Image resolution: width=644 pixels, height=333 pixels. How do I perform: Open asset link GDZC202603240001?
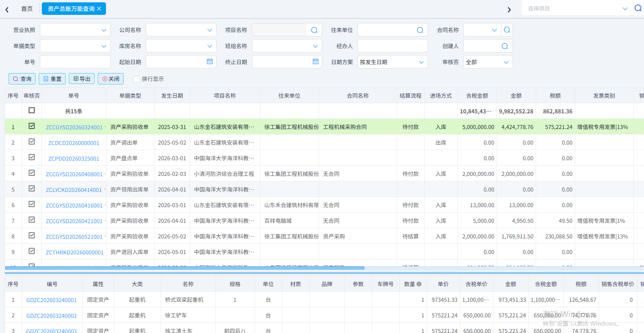pos(52,300)
